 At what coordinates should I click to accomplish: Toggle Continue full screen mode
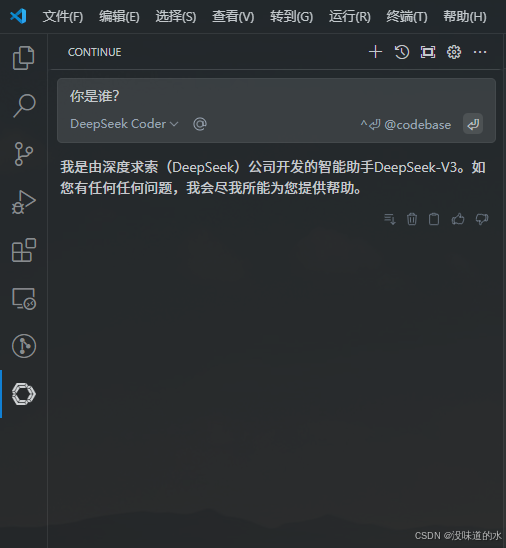click(x=428, y=52)
